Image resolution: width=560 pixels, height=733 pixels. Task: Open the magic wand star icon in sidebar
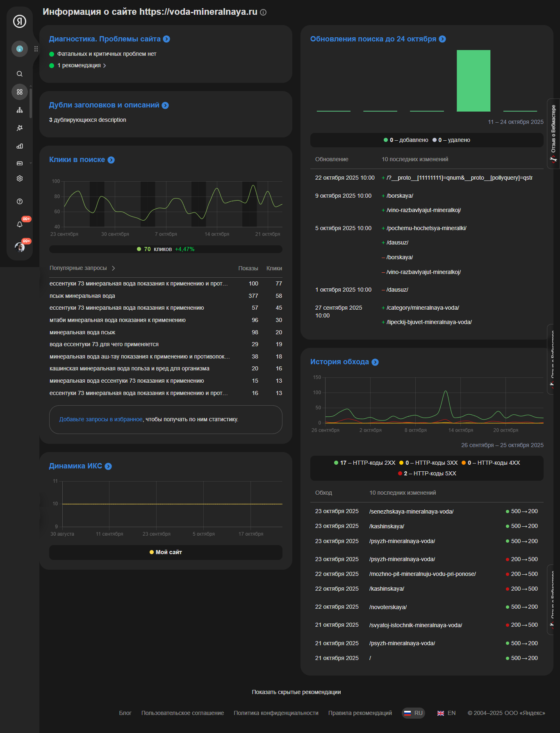19,128
